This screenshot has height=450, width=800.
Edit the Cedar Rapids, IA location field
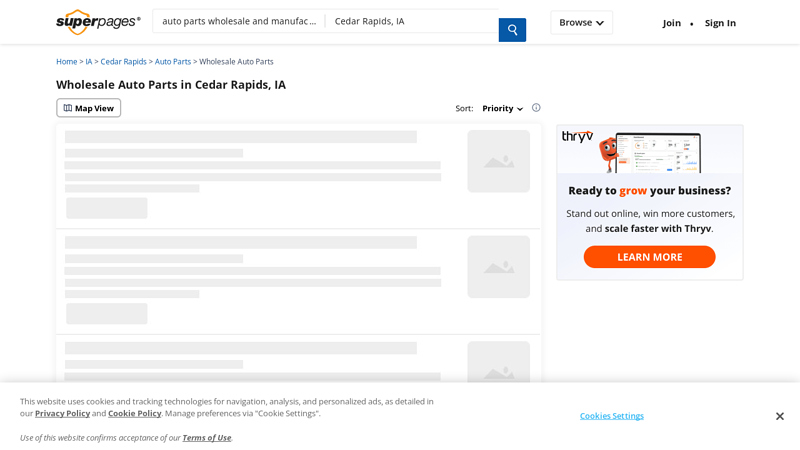point(410,21)
